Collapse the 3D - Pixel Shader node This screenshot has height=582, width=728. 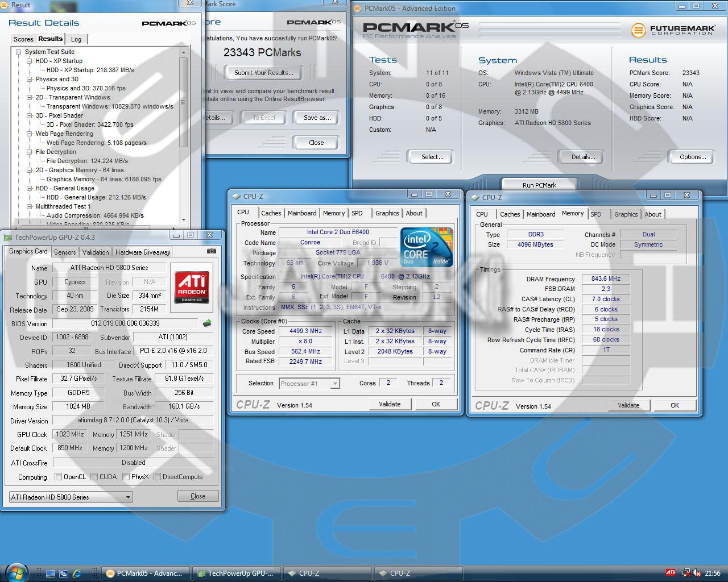click(30, 115)
